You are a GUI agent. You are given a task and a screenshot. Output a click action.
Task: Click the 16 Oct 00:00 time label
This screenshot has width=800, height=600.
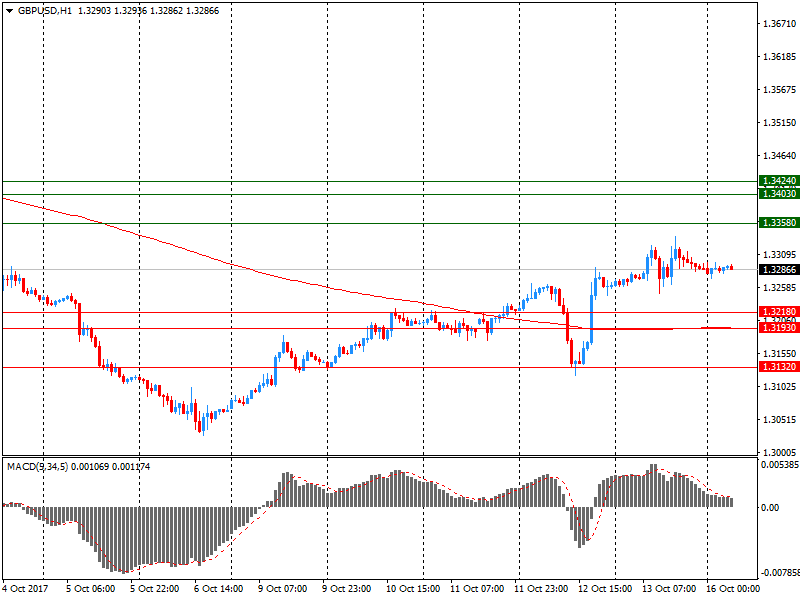[x=733, y=589]
